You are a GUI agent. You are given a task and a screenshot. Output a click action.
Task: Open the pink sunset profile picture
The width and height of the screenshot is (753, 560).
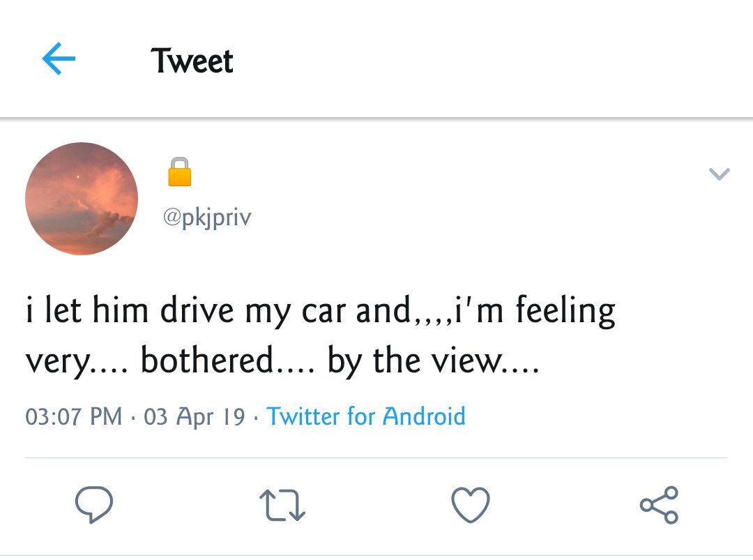click(82, 198)
